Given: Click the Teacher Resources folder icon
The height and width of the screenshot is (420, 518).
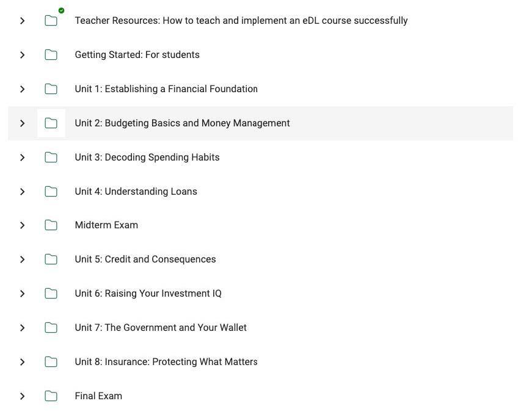Looking at the screenshot, I should (51, 21).
